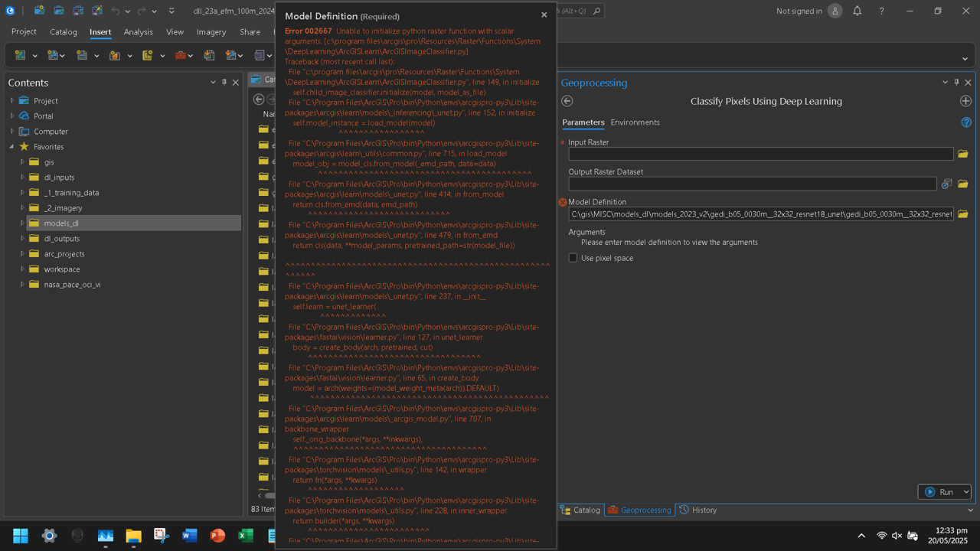Click inside the Output Raster Dataset field
Image resolution: width=980 pixels, height=551 pixels.
click(750, 183)
